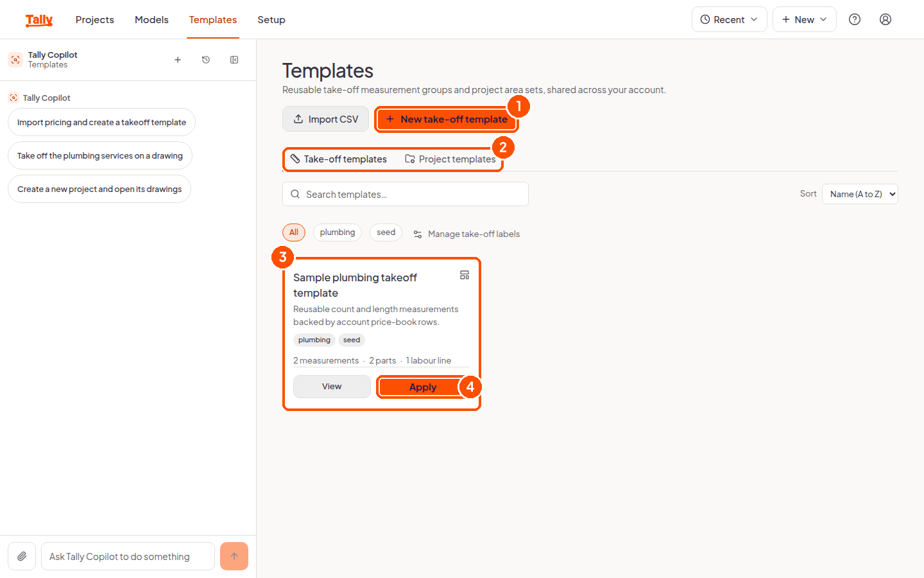Choose 'Import pricing and create a takeoff template' suggestion
Viewport: 924px width, 578px height.
101,122
